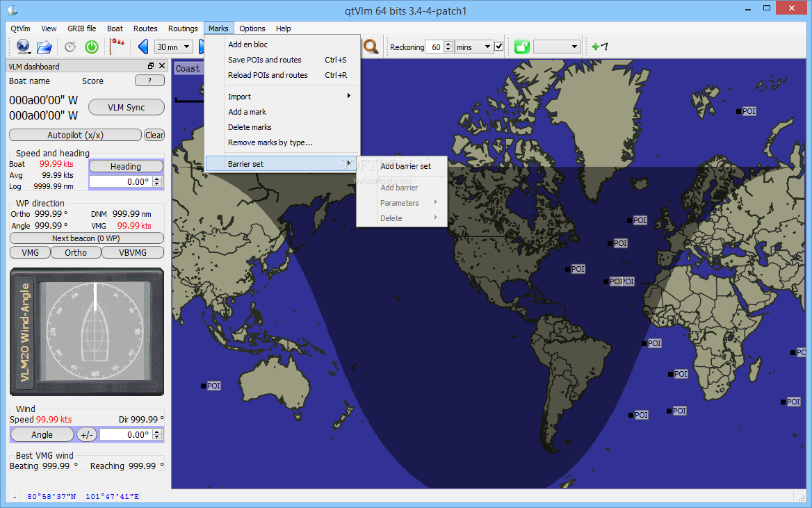Click the stopwatch icon in the toolbar
812x508 pixels.
(x=70, y=47)
